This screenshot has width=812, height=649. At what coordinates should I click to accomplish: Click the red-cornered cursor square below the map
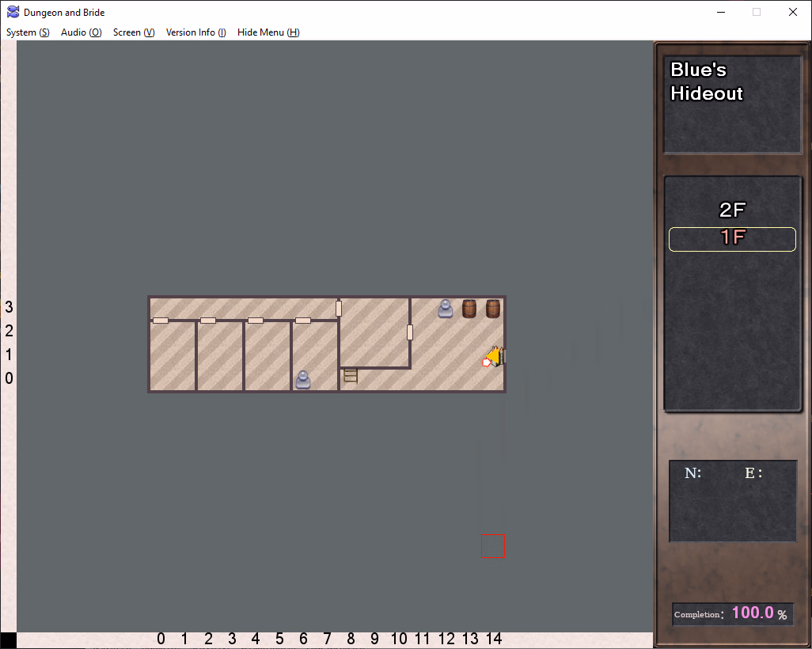[493, 546]
